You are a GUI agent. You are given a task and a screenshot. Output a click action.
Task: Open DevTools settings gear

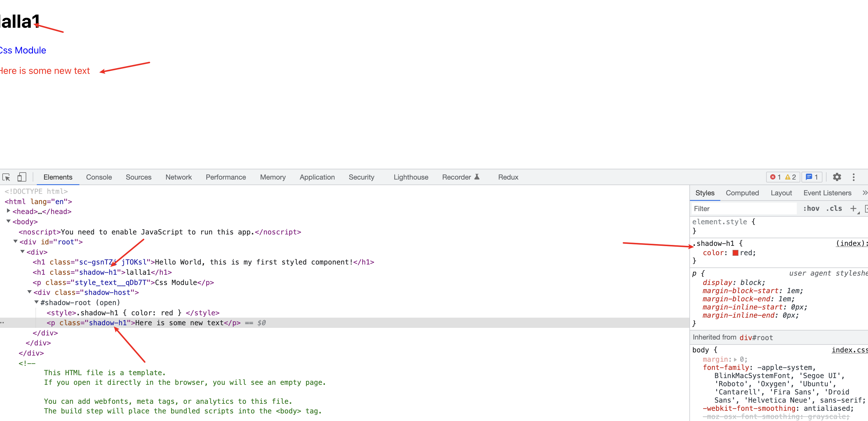coord(837,177)
